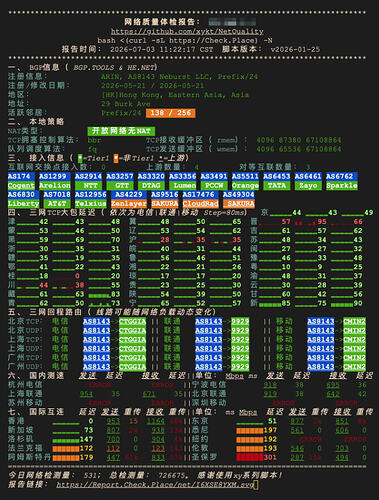Click the AT&T label

[57, 203]
